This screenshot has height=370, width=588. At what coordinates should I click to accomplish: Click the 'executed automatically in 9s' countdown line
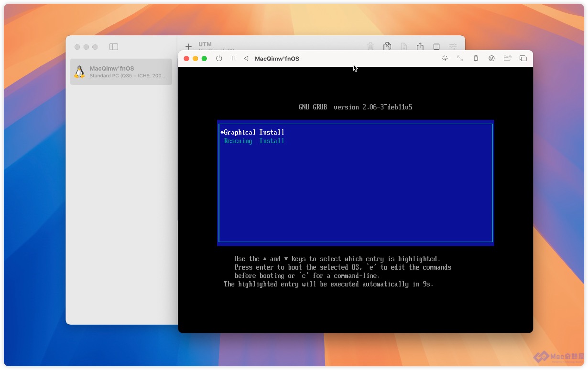[328, 284]
